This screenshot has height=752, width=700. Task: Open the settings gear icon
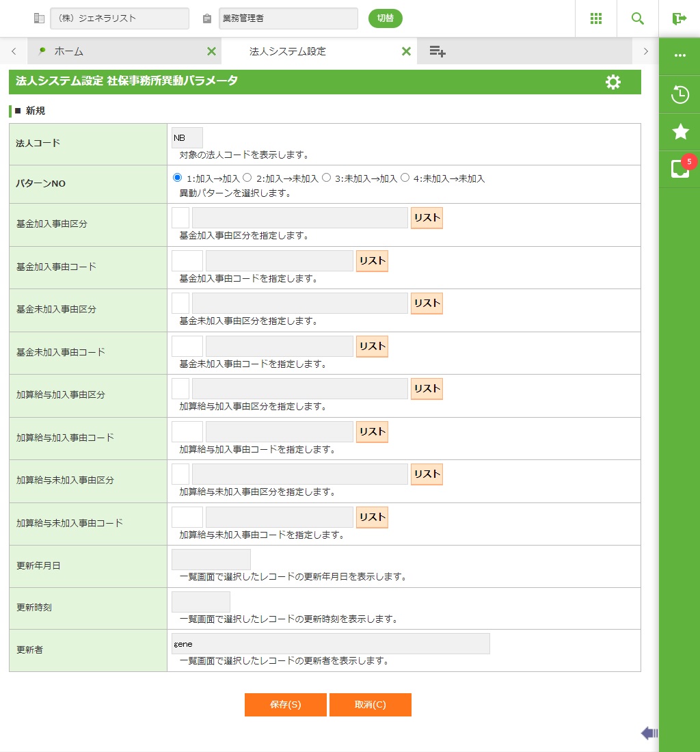[613, 82]
